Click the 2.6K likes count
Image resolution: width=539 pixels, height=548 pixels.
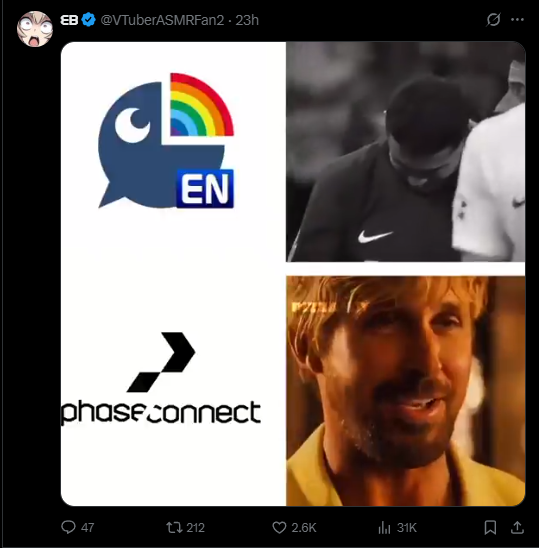click(304, 528)
